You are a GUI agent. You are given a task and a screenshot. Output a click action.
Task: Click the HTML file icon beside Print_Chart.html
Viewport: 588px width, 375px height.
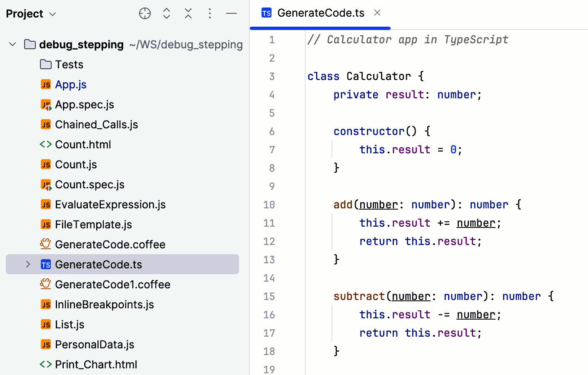coord(46,364)
